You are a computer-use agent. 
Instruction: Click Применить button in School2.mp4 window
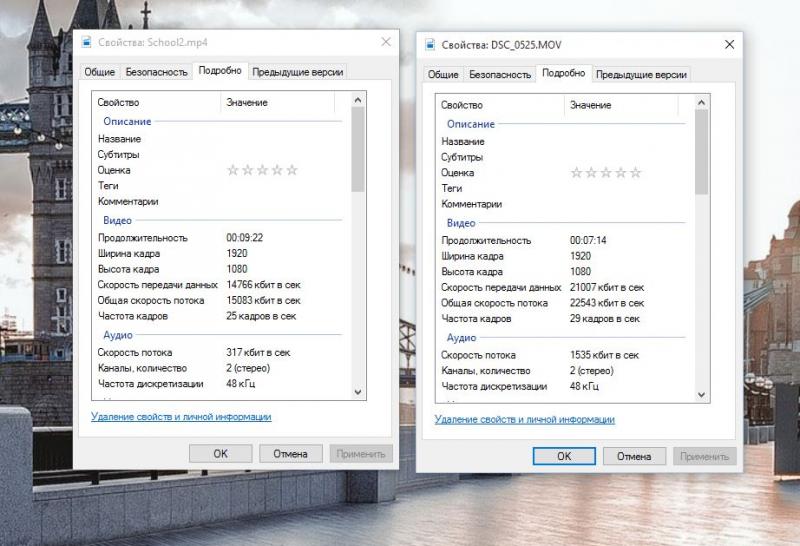361,453
